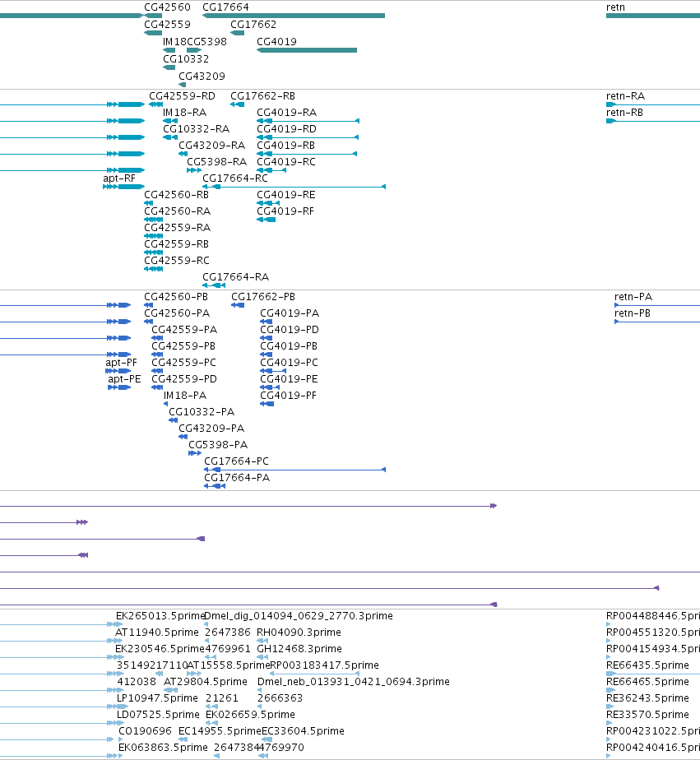The height and width of the screenshot is (760, 700).
Task: Select EST Dmel_neb_013931_0421_0694.3prime
Action: (354, 682)
